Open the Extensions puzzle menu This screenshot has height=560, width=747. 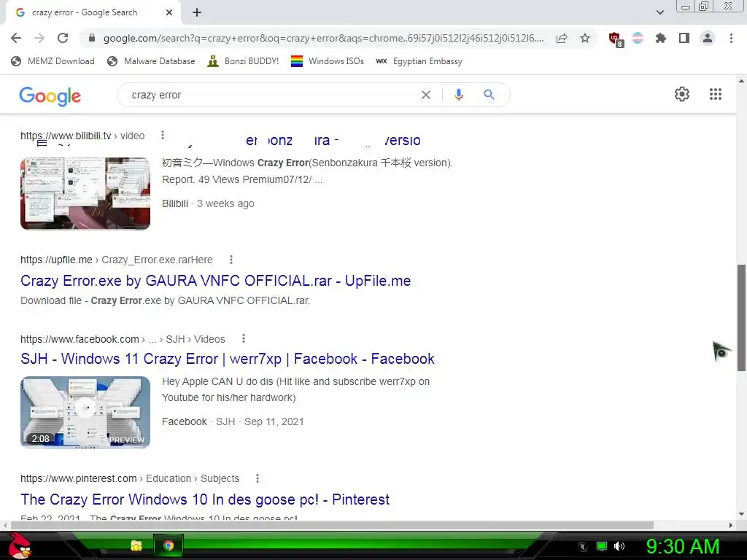[x=661, y=38]
